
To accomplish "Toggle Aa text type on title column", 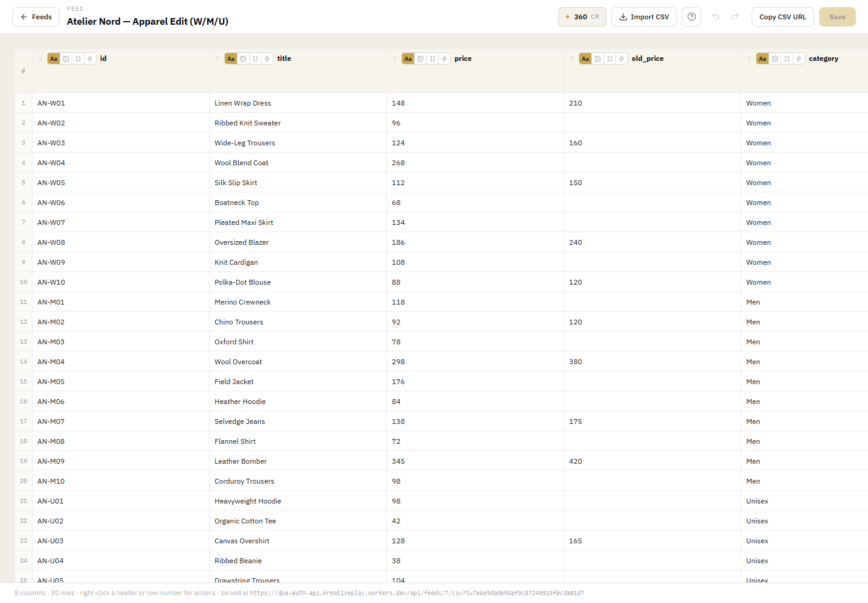I will 231,58.
